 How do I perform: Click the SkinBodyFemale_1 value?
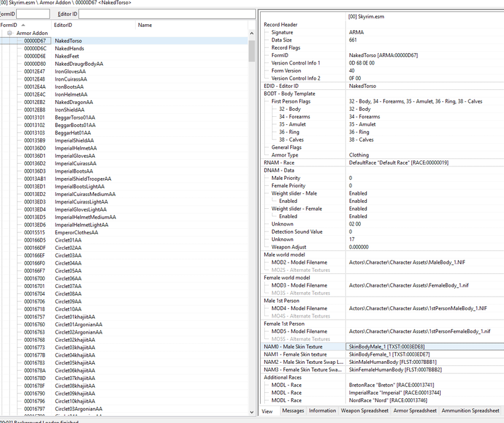point(389,355)
